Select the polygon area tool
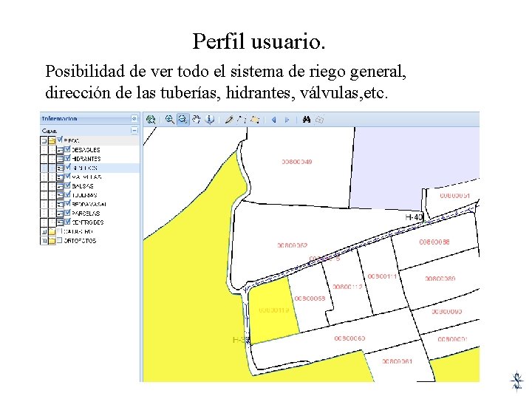The width and height of the screenshot is (532, 399). pyautogui.click(x=255, y=120)
